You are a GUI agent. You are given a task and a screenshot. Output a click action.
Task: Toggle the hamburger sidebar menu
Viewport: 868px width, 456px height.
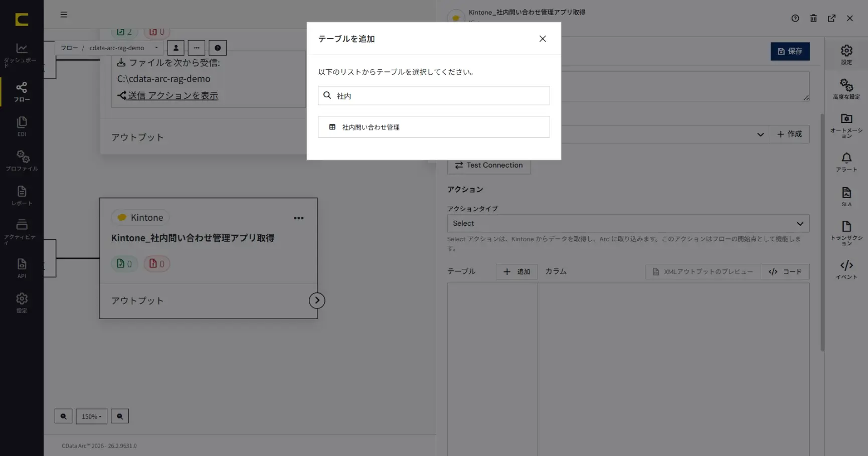tap(64, 15)
